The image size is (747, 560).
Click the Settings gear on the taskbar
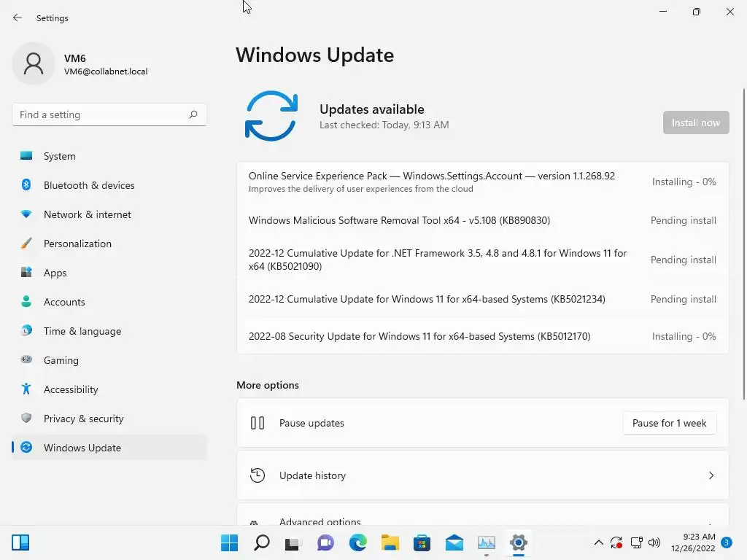tap(519, 542)
